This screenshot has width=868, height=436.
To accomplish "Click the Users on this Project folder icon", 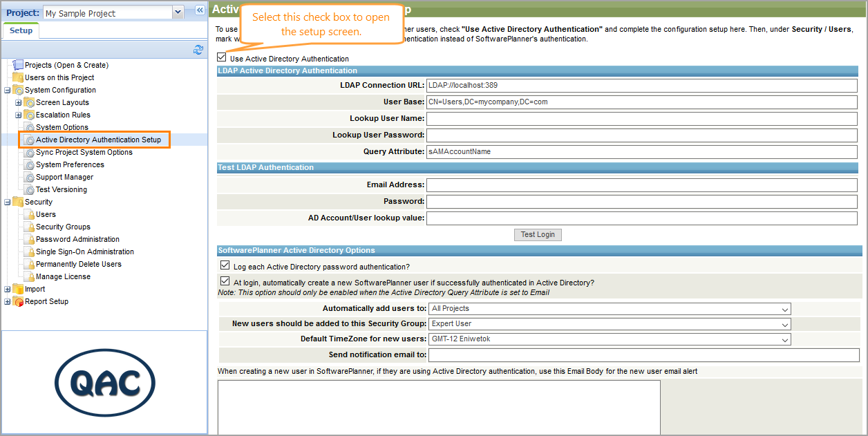I will point(18,77).
